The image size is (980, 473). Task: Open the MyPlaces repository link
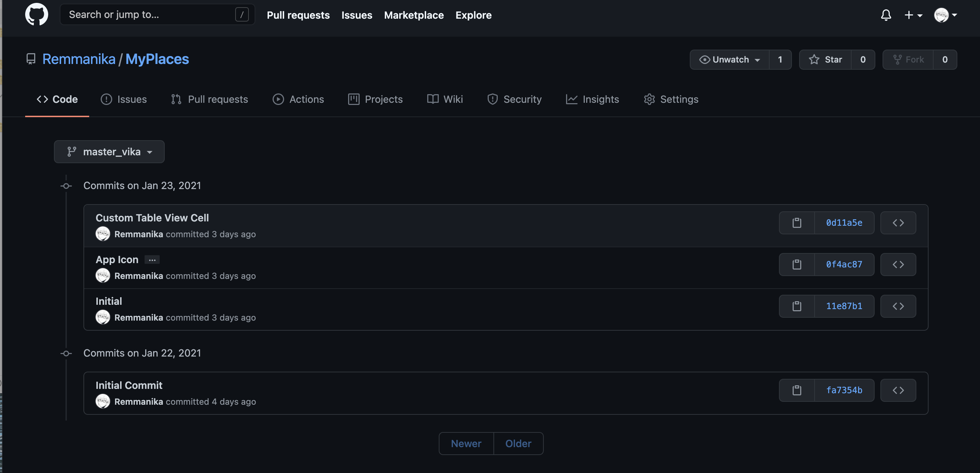(x=157, y=59)
